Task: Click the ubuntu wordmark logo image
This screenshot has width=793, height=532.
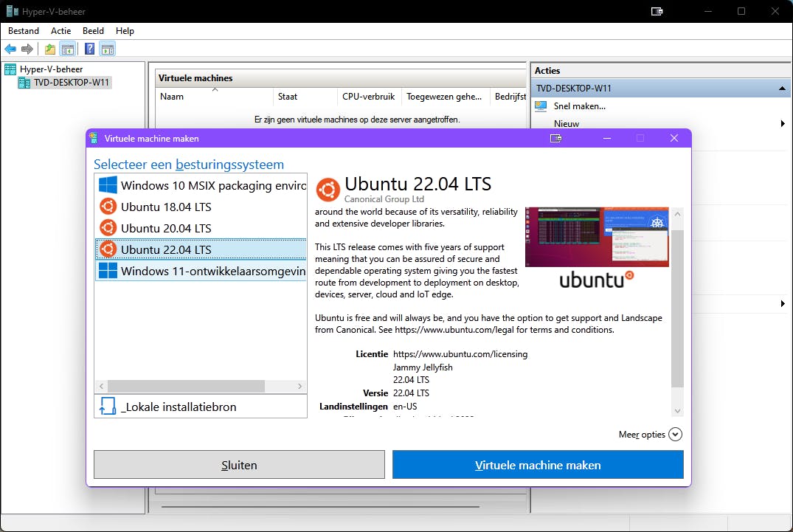Action: [597, 280]
